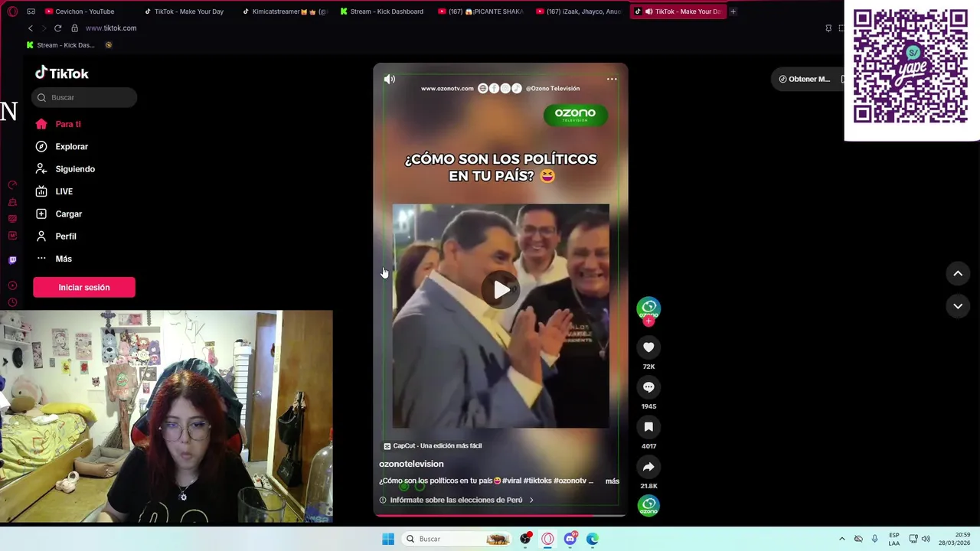This screenshot has height=551, width=980.
Task: Open the Opera GX main menu icon
Action: click(11, 11)
